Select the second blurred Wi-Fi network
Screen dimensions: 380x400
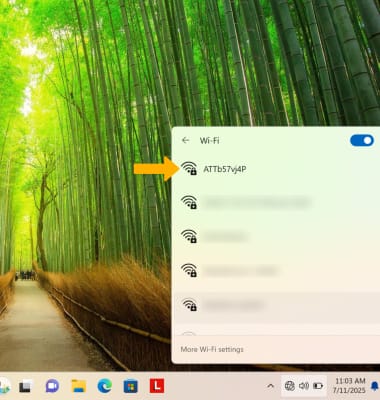point(276,203)
